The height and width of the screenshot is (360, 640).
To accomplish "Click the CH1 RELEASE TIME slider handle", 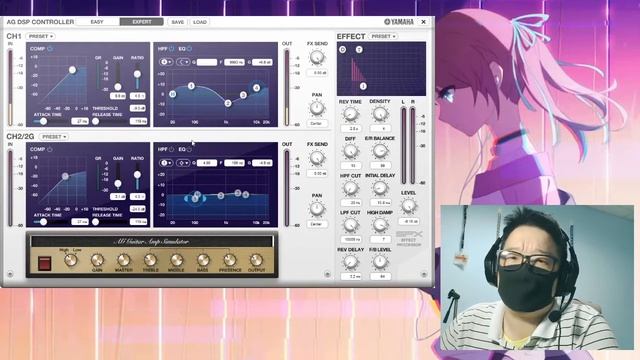I will (96, 121).
